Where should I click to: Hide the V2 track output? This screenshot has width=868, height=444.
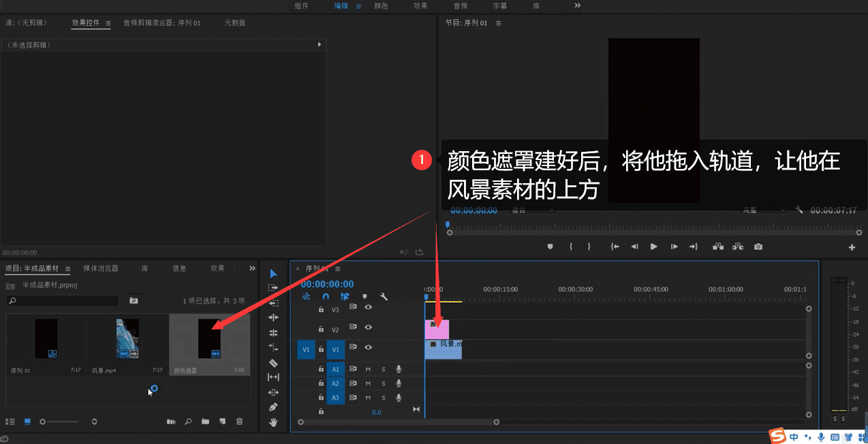tap(368, 328)
